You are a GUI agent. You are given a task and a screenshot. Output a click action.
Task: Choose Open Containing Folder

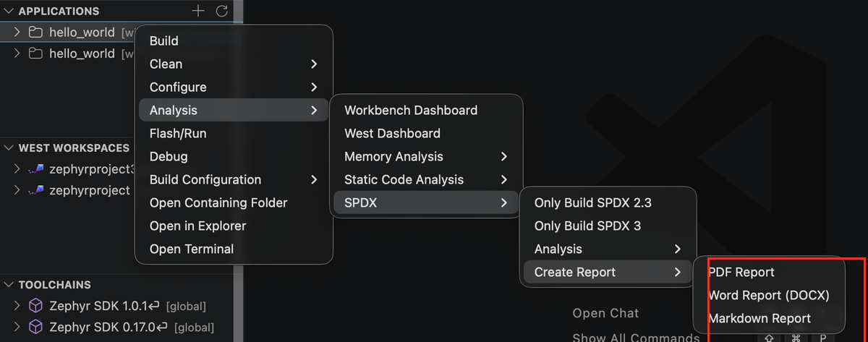click(234, 203)
